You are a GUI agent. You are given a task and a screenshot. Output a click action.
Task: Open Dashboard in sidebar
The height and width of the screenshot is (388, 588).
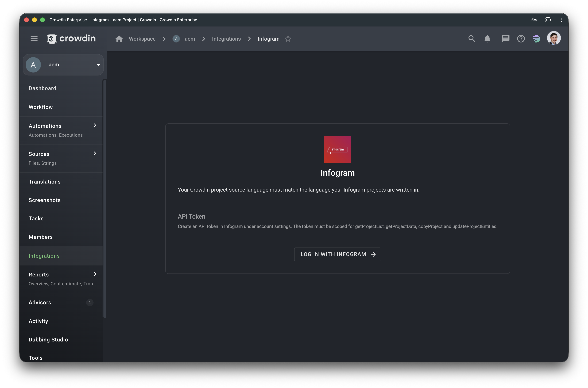[x=61, y=88]
